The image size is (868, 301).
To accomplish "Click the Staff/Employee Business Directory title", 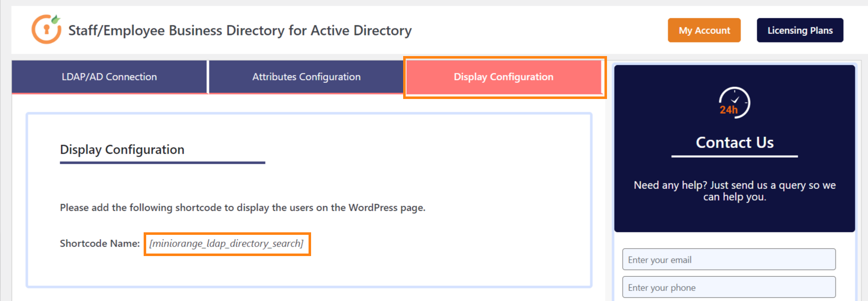I will (x=240, y=31).
